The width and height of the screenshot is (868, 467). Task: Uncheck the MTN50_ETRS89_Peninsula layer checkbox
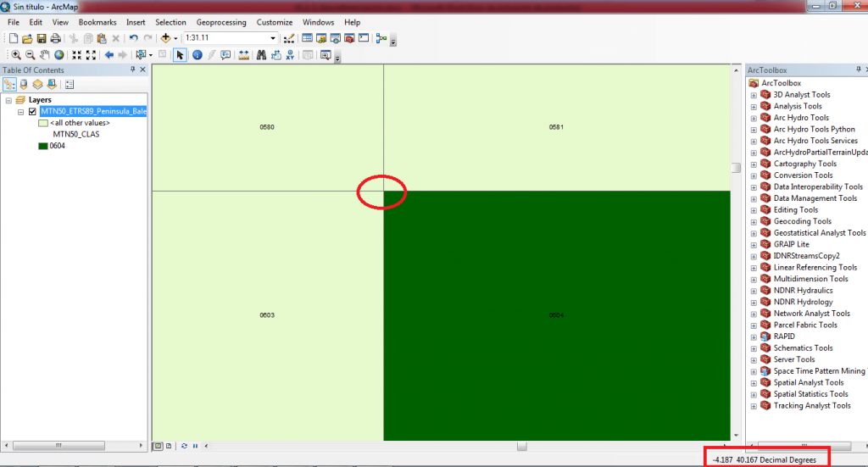point(33,111)
